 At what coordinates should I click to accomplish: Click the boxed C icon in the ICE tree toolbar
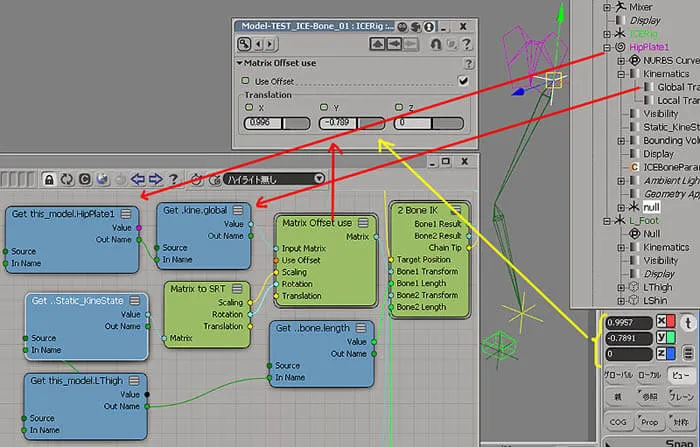tap(85, 180)
